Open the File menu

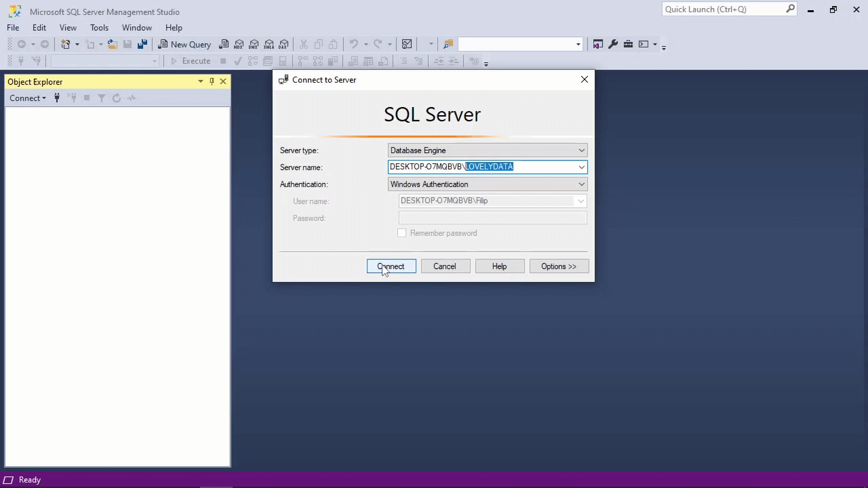13,28
